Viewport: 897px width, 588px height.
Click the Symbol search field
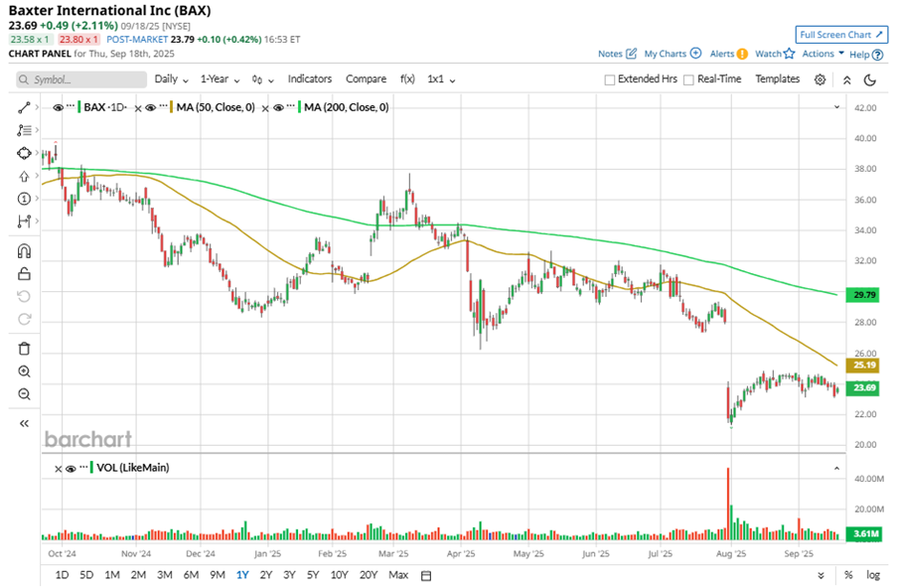81,79
